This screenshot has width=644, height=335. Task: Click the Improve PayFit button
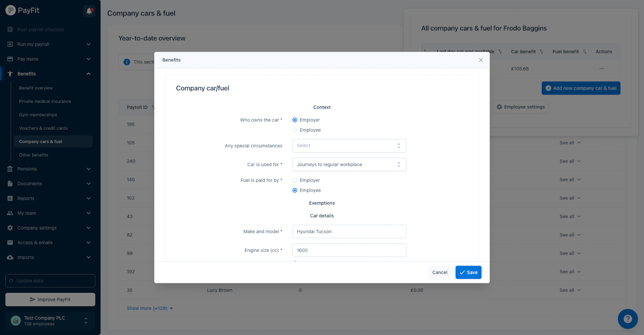pos(50,299)
